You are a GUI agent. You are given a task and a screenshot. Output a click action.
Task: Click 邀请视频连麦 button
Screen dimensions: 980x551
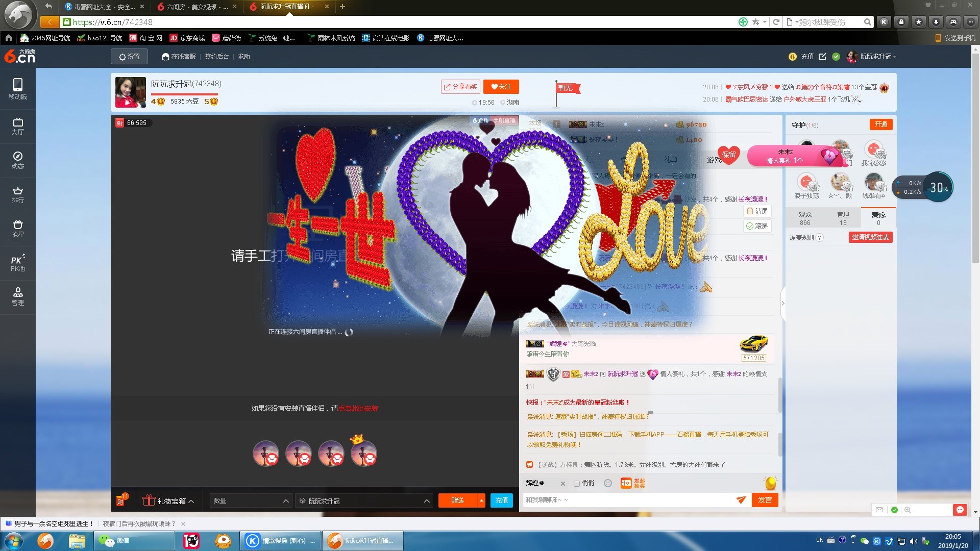[x=870, y=237]
